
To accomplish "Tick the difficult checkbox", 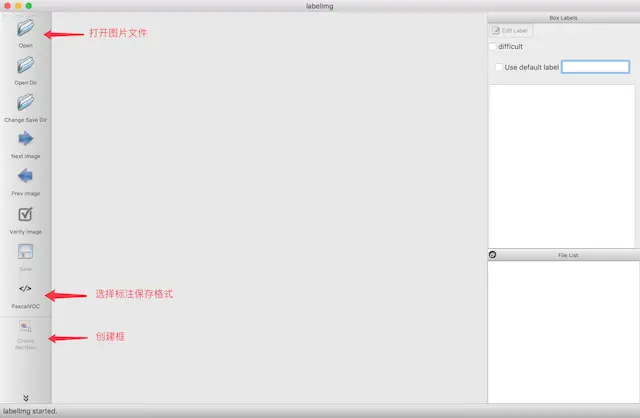I will 493,47.
